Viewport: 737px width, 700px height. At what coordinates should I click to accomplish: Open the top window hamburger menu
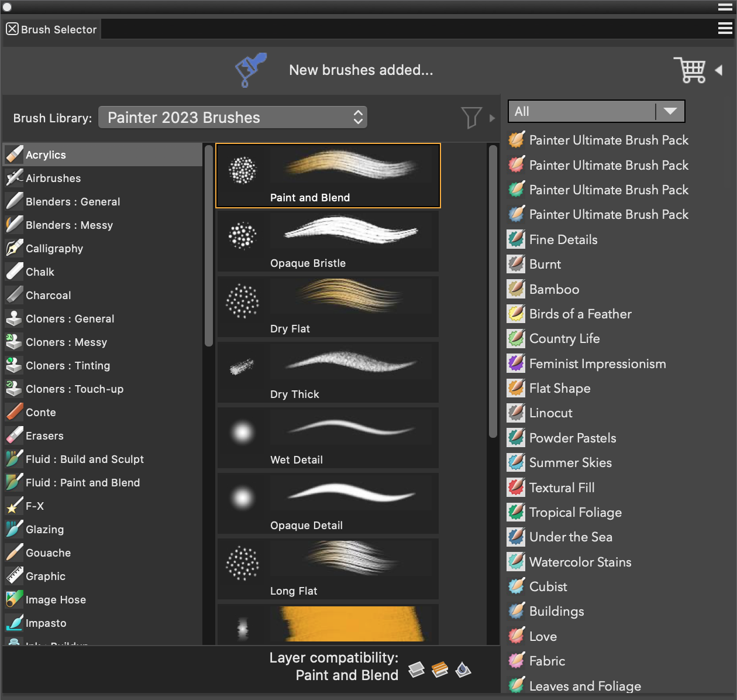[x=725, y=7]
